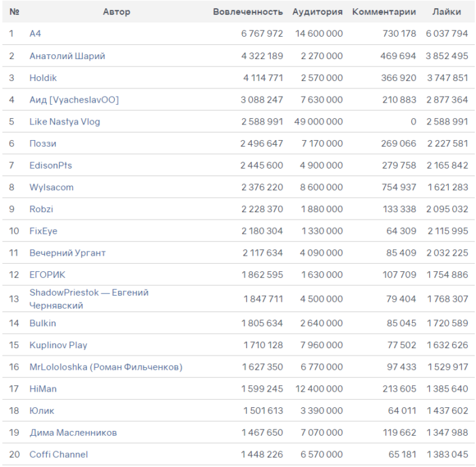The height and width of the screenshot is (467, 476).
Task: Select audience value 7 070 000
Action: tap(322, 432)
